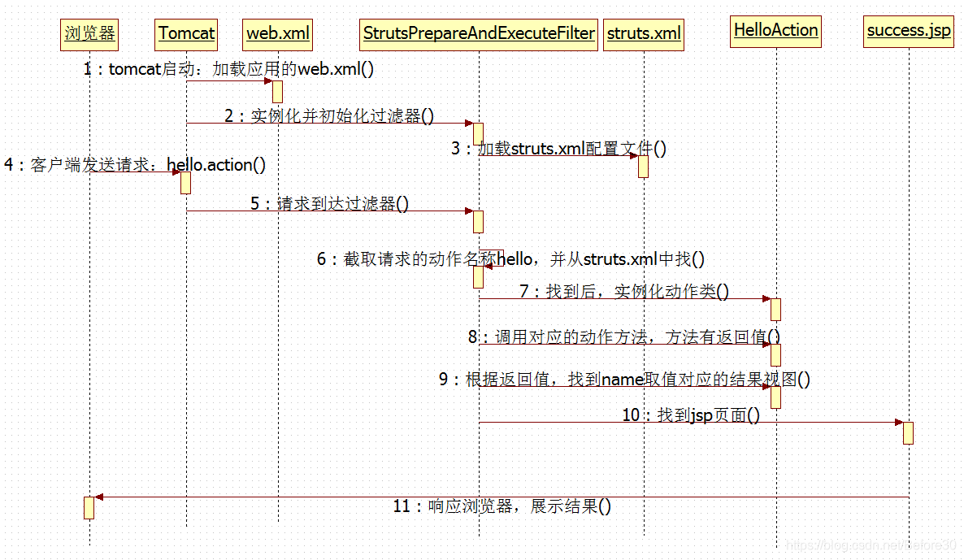Viewport: 964px width, 560px height.
Task: Select filter activation bar for message 5
Action: (478, 222)
